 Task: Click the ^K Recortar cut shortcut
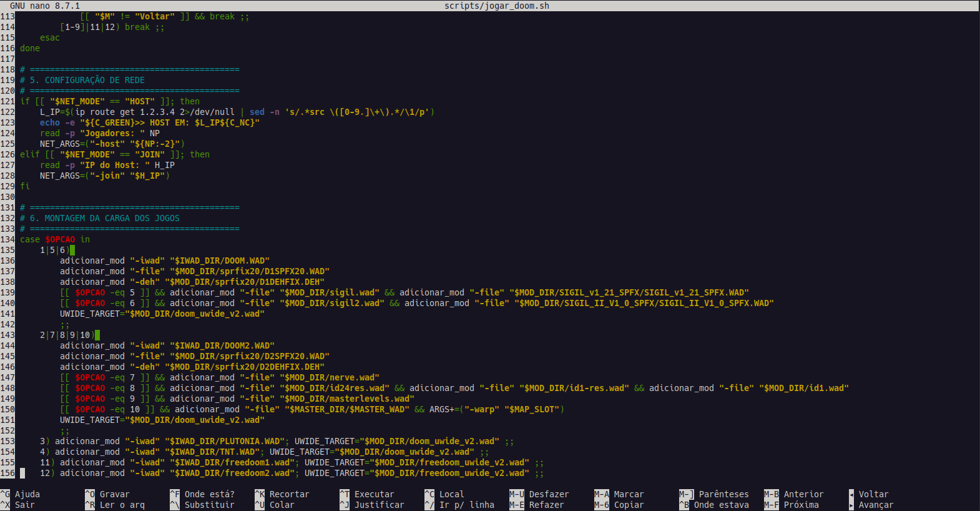coord(282,494)
